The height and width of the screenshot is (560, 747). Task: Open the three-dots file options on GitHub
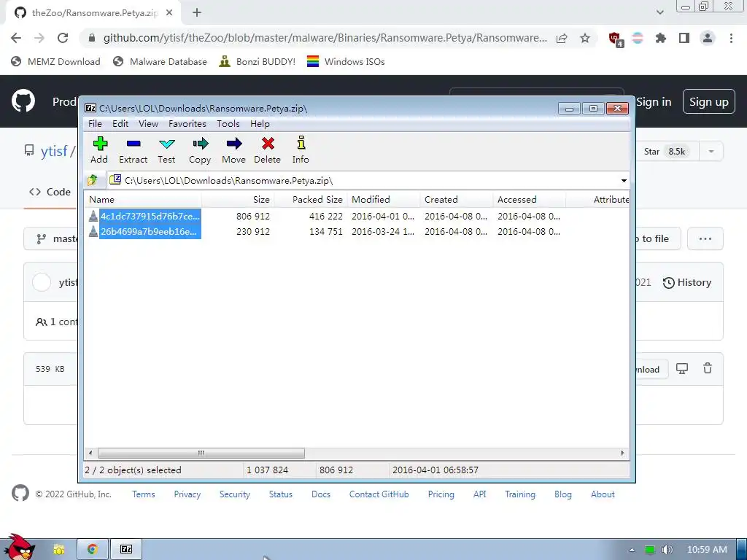705,239
